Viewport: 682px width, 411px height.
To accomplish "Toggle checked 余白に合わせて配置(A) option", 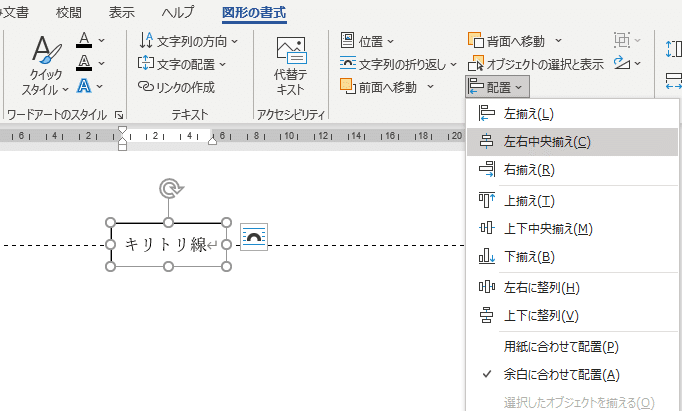I will pyautogui.click(x=572, y=374).
